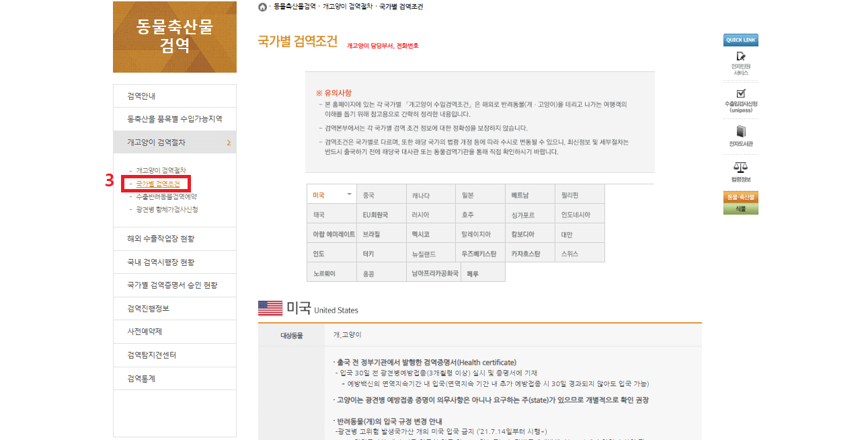The image size is (868, 440).
Task: Select the 브라질 country tab
Action: pyautogui.click(x=381, y=234)
